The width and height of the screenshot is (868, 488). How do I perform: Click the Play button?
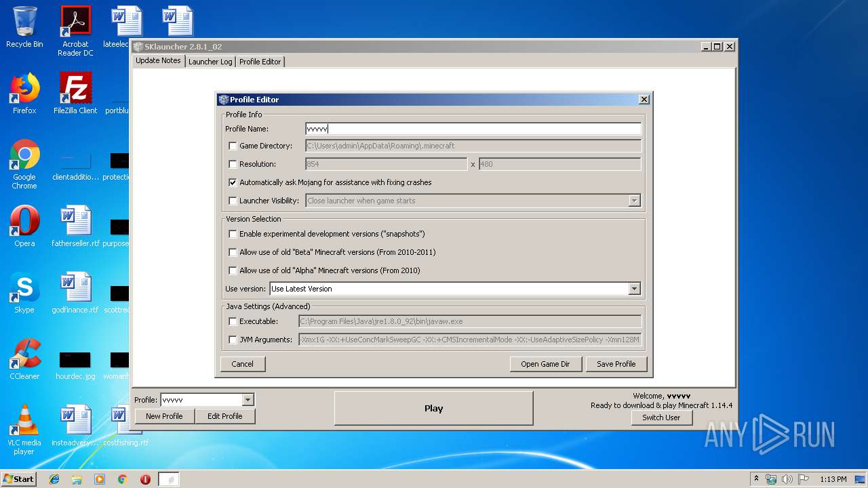tap(434, 408)
